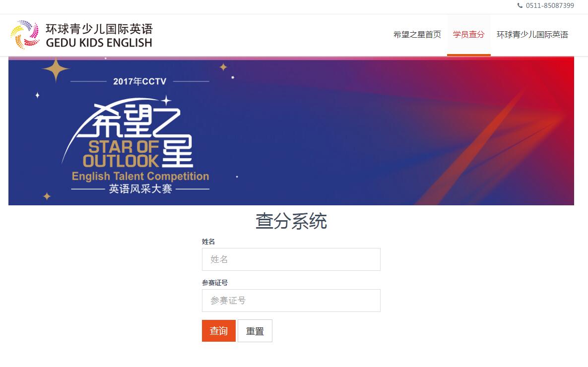Click the 重置 reset button
This screenshot has width=588, height=367.
click(255, 331)
